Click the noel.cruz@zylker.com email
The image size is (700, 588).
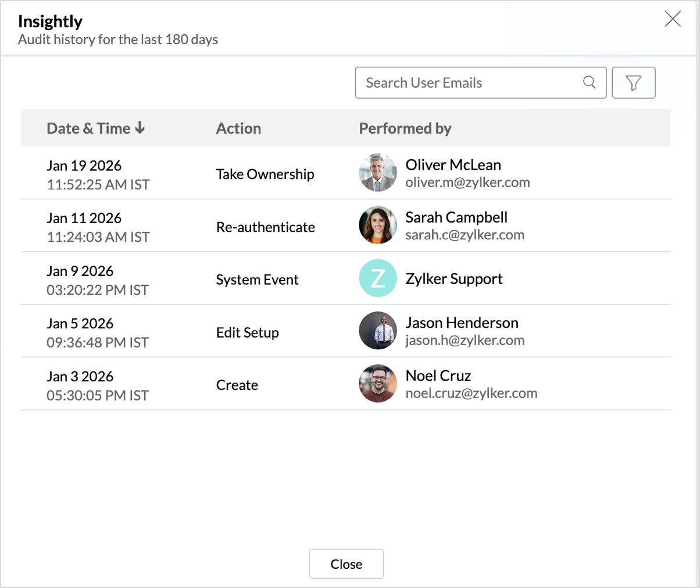[471, 393]
